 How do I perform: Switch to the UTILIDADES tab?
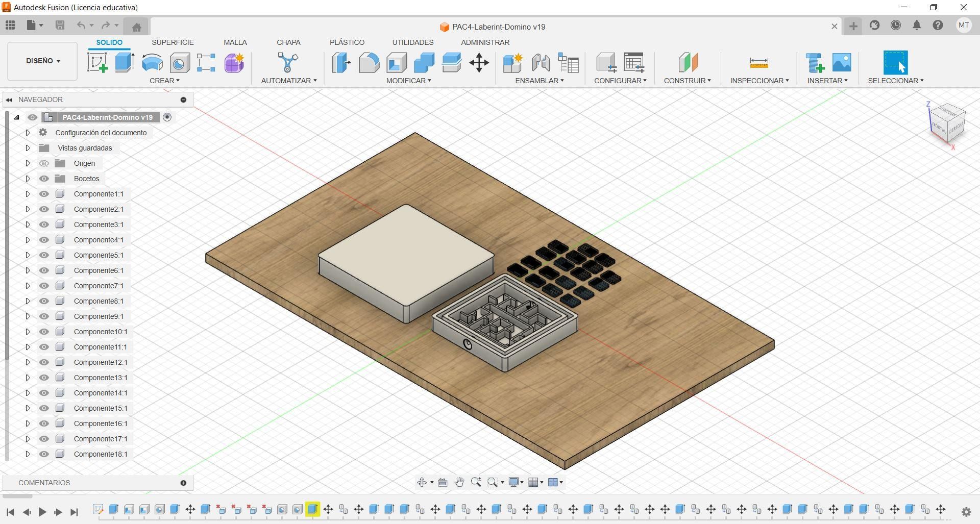pyautogui.click(x=413, y=42)
